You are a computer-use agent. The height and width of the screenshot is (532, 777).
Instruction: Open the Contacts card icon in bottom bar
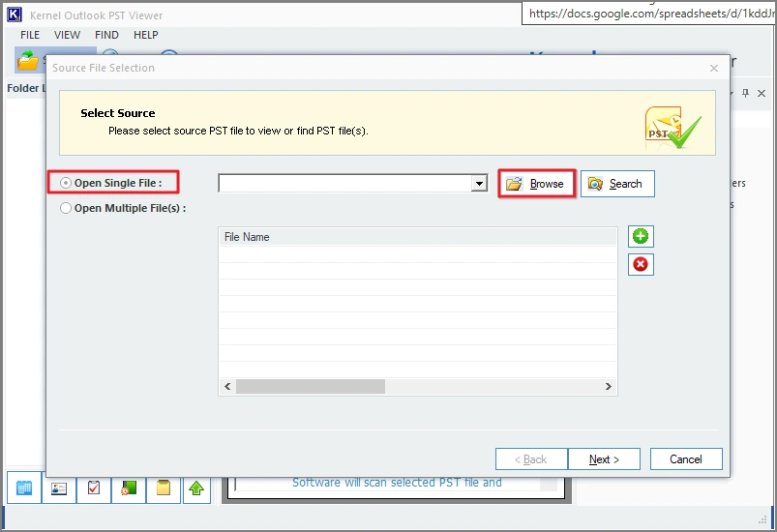click(59, 488)
